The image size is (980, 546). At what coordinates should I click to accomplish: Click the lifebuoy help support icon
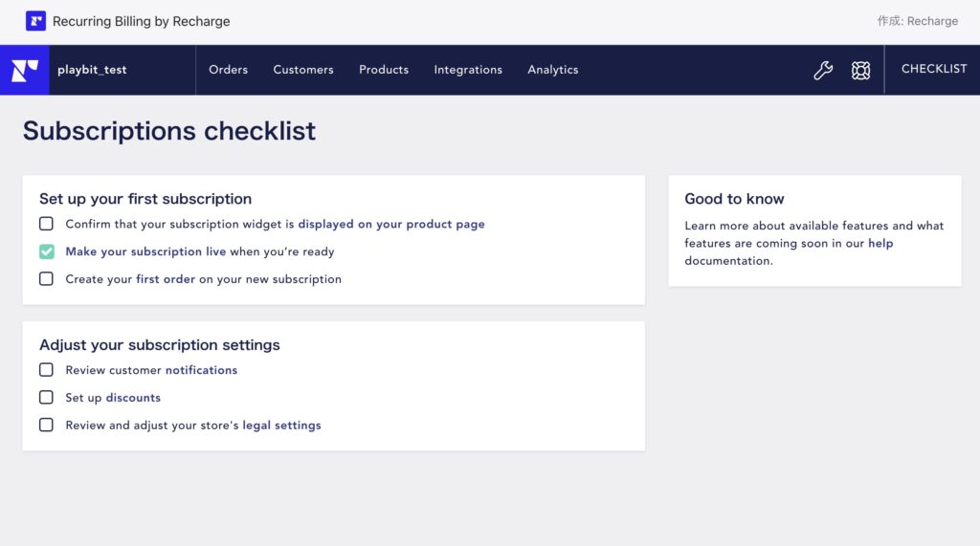(860, 70)
